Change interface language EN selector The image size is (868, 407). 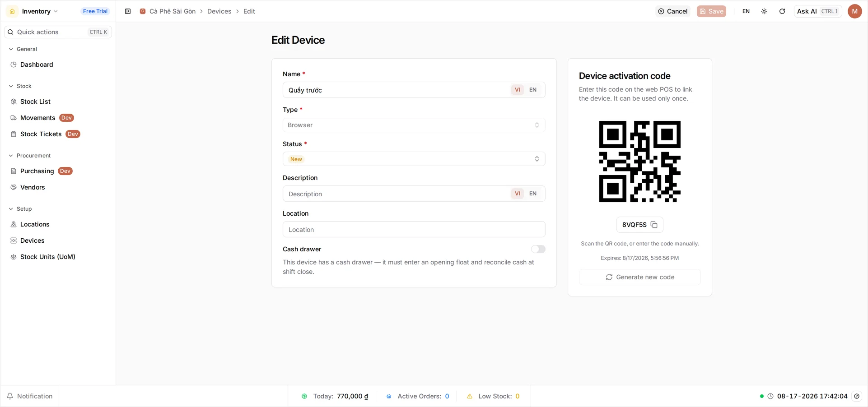[746, 11]
